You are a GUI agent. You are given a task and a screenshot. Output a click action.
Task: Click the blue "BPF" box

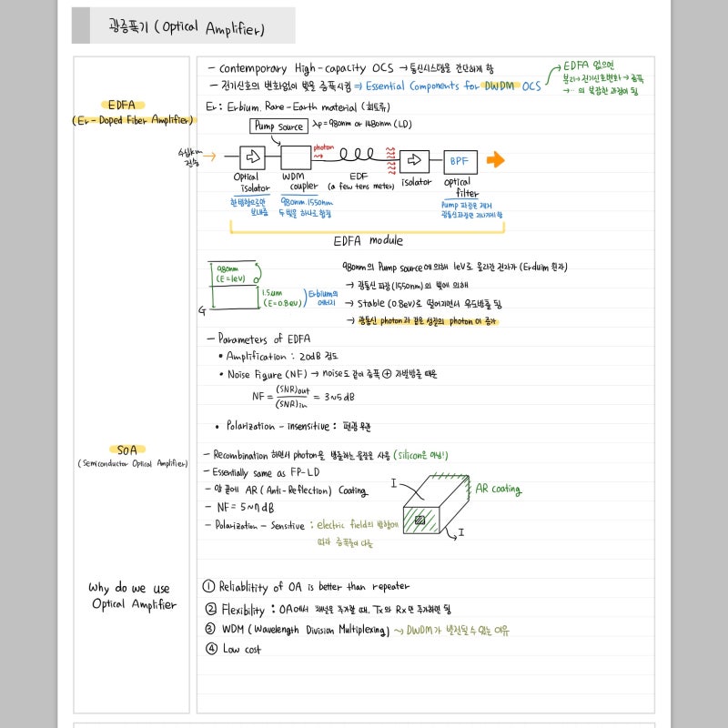(460, 162)
